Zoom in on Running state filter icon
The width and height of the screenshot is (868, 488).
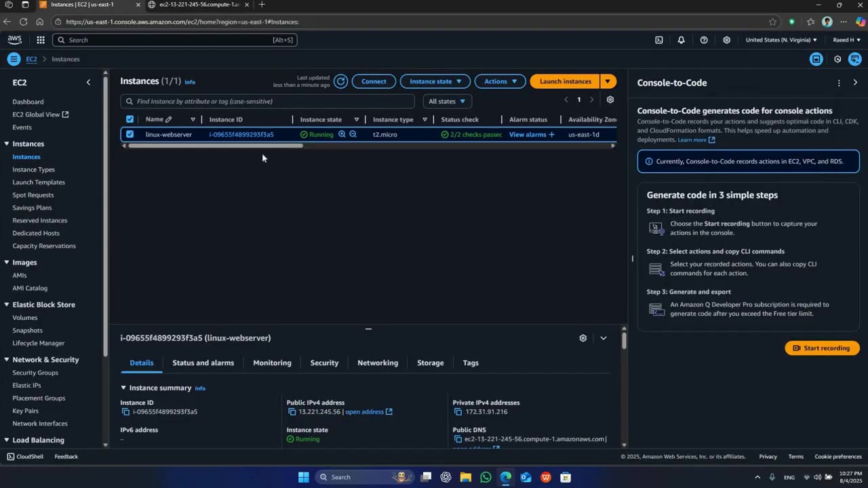[x=342, y=134]
